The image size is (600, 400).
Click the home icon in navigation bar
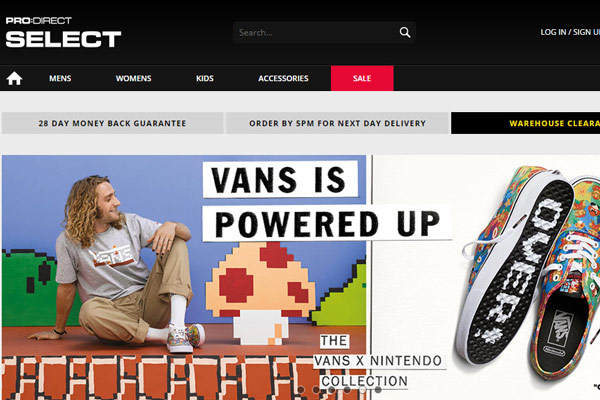[x=14, y=78]
